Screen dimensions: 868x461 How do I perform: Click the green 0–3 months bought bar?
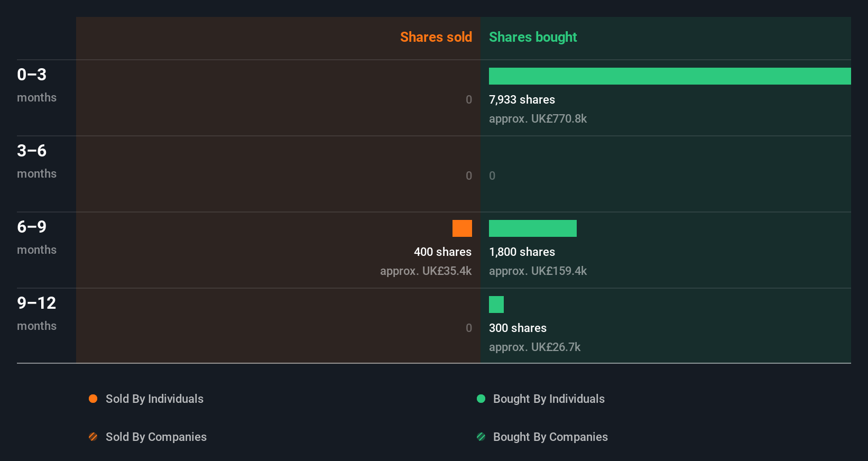(670, 76)
